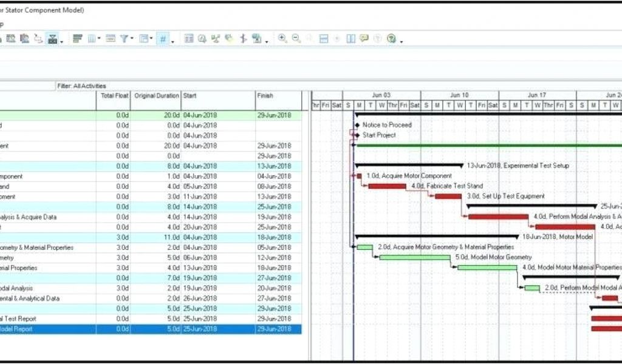Click the bars/Gantt layout icon
This screenshot has width=622, height=364.
click(x=78, y=38)
